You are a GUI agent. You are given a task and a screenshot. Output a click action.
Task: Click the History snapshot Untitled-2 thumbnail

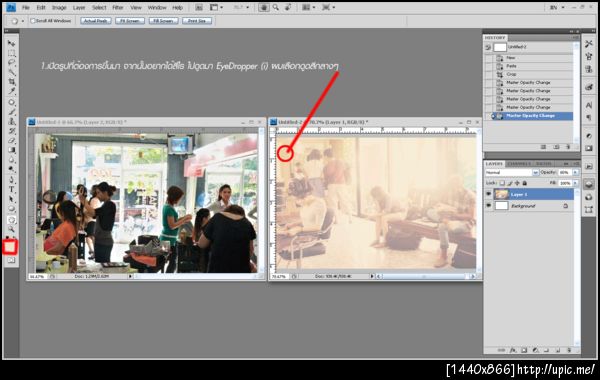tap(500, 47)
